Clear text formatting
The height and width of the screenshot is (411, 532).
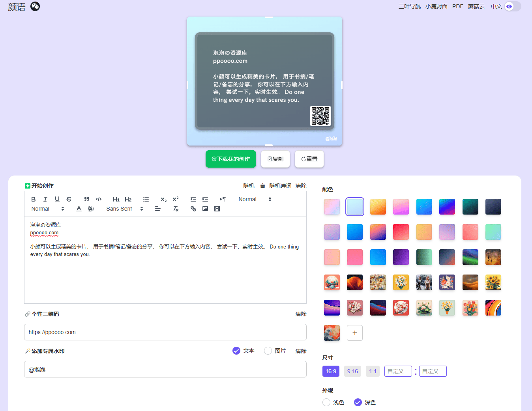click(176, 209)
